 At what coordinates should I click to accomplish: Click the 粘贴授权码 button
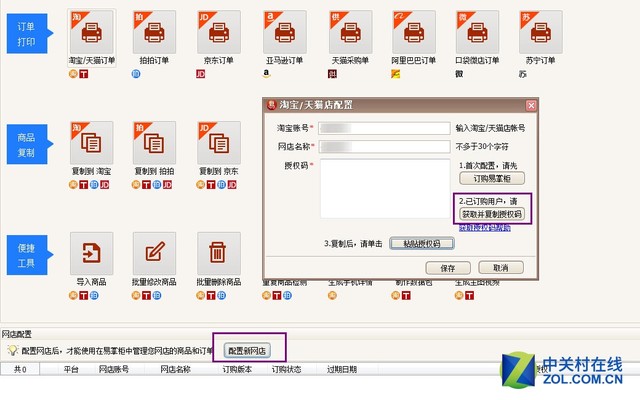423,243
